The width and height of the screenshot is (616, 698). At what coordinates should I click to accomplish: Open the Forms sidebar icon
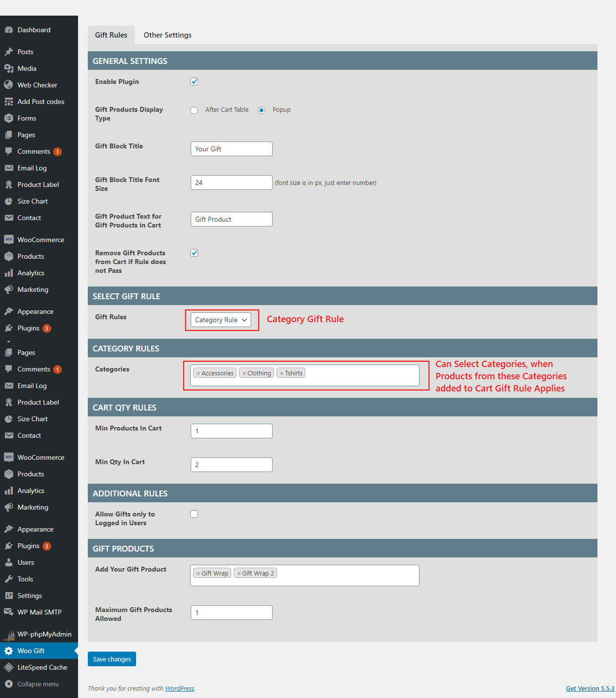(9, 118)
